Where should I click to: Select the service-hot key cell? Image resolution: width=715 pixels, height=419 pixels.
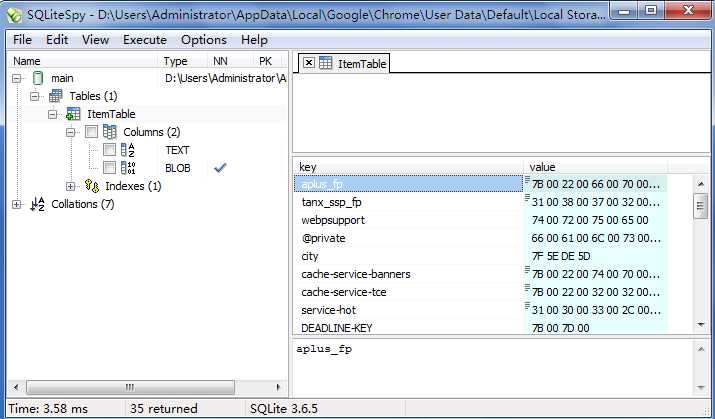[409, 310]
